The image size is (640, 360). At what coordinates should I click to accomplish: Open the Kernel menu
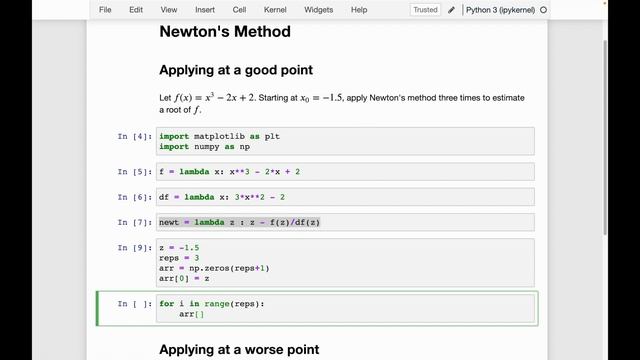click(x=275, y=10)
